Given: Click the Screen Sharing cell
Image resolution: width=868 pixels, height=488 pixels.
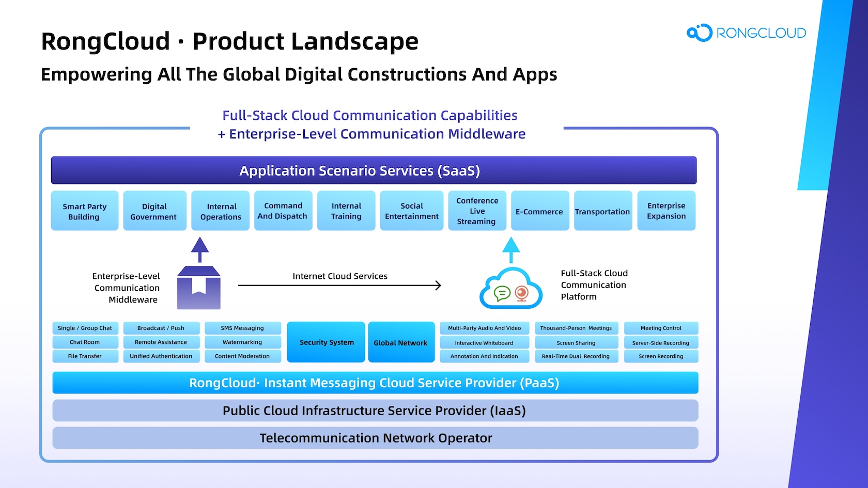Looking at the screenshot, I should 576,342.
